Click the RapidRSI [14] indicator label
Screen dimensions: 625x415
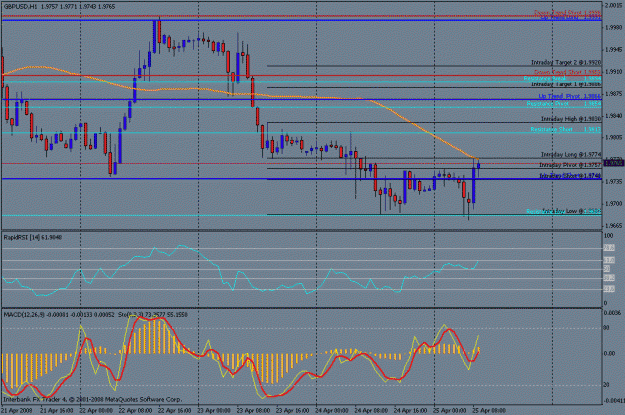pyautogui.click(x=33, y=238)
